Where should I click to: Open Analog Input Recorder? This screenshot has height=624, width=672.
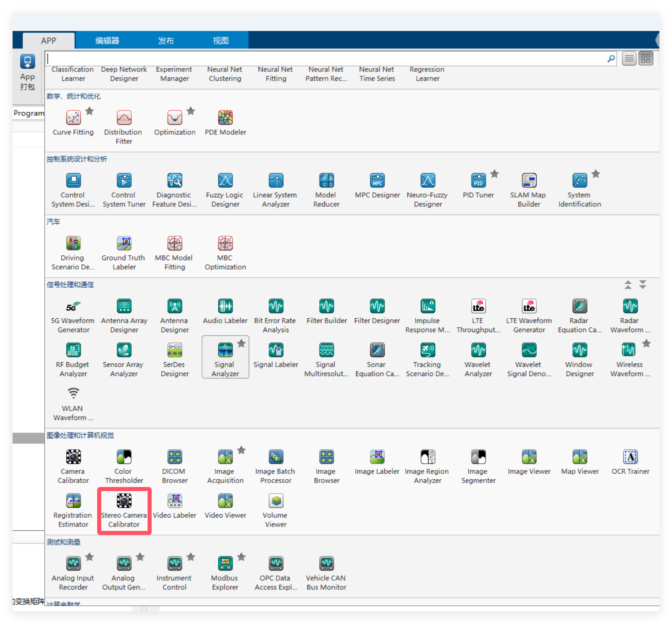[x=73, y=573]
